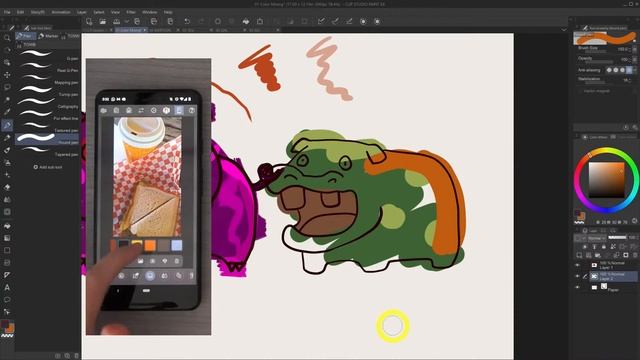Click the Delete sub tool trash icon

(76, 356)
